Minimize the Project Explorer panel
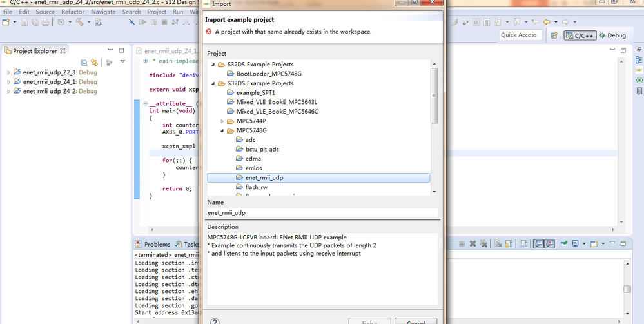 [110, 50]
